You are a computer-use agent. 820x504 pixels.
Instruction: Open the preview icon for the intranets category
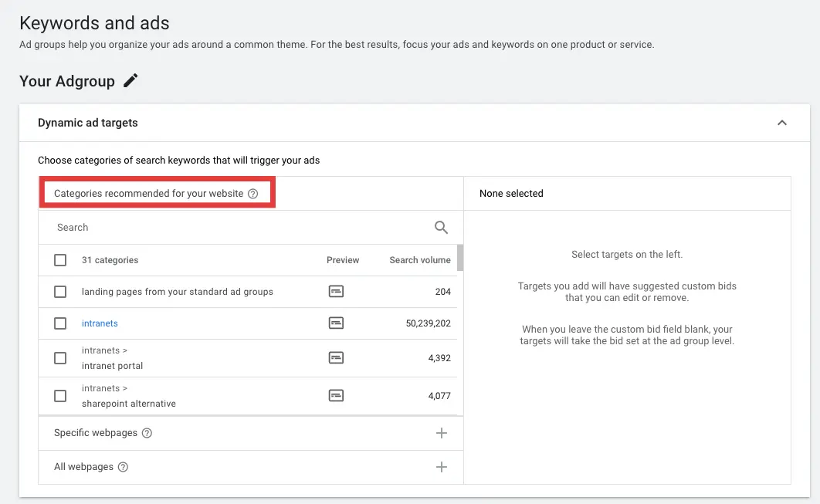pos(336,323)
